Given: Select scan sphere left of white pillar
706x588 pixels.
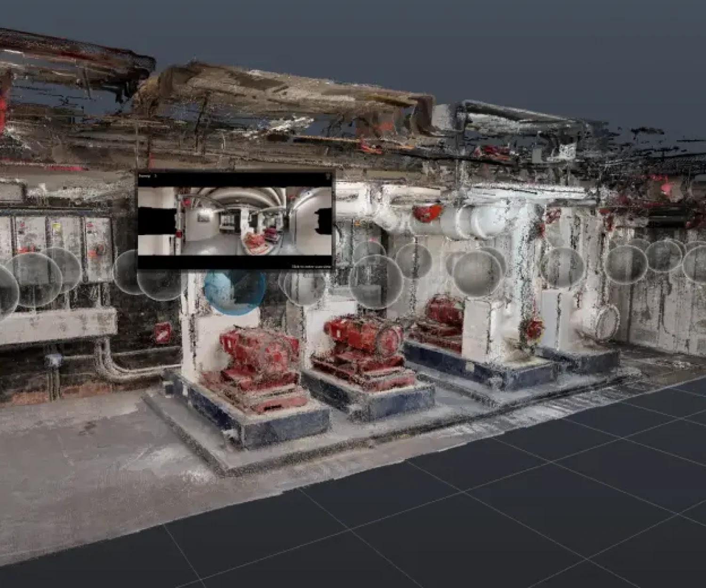Looking at the screenshot, I should click(x=477, y=273).
